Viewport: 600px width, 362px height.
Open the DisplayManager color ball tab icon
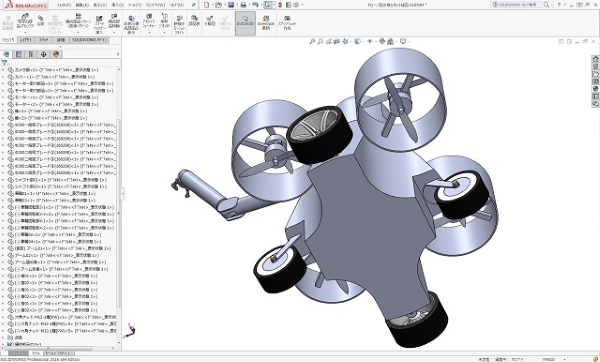coord(56,54)
